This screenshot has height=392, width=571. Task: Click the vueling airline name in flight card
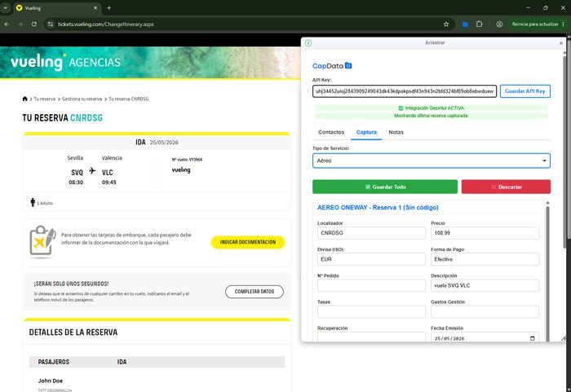[x=181, y=170]
